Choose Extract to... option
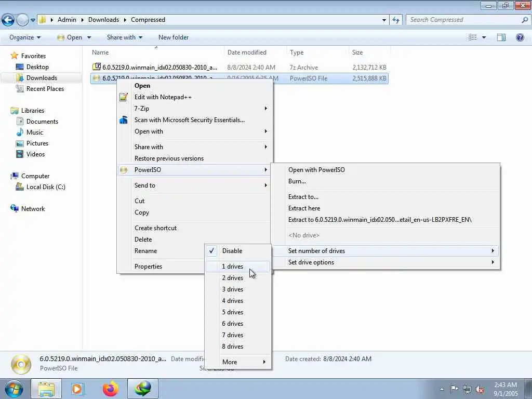This screenshot has height=399, width=532. point(385,197)
